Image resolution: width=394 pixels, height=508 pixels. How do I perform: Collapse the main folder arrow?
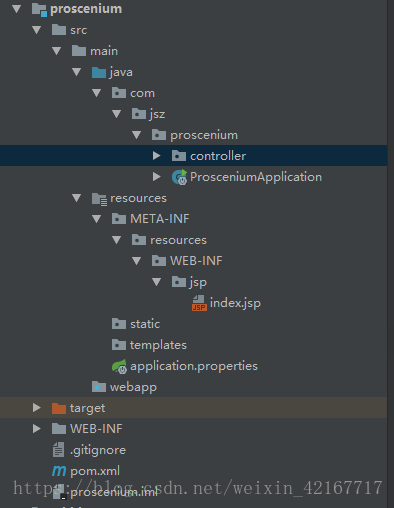point(57,51)
